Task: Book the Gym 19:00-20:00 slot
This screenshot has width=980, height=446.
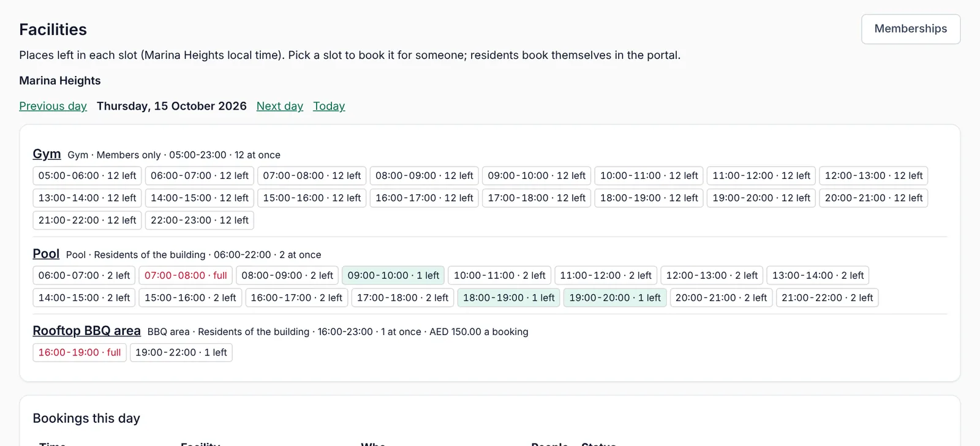Action: (761, 198)
